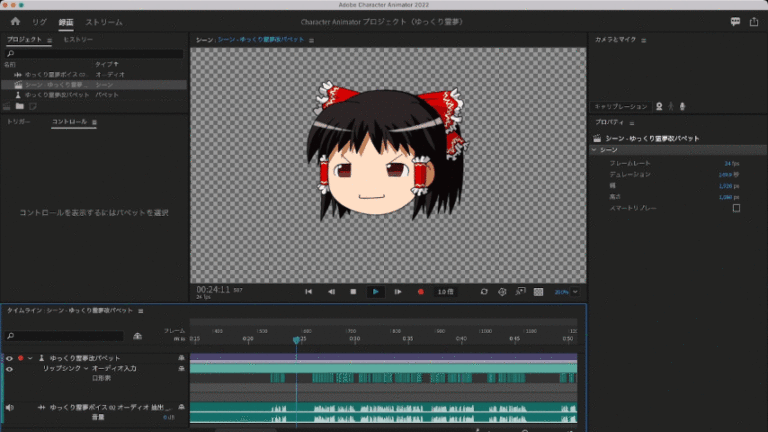The image size is (768, 432).
Task: Open the feedback speech-bubble icon
Action: tap(735, 22)
